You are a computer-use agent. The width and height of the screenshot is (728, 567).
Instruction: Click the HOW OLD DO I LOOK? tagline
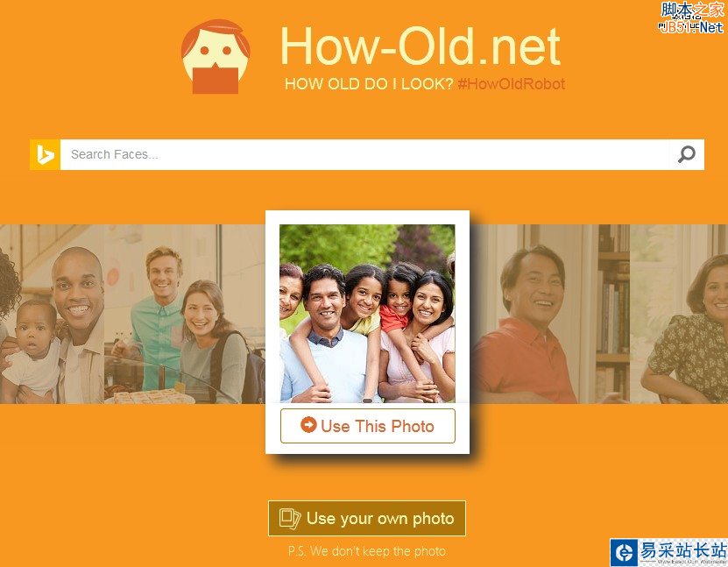pos(369,84)
